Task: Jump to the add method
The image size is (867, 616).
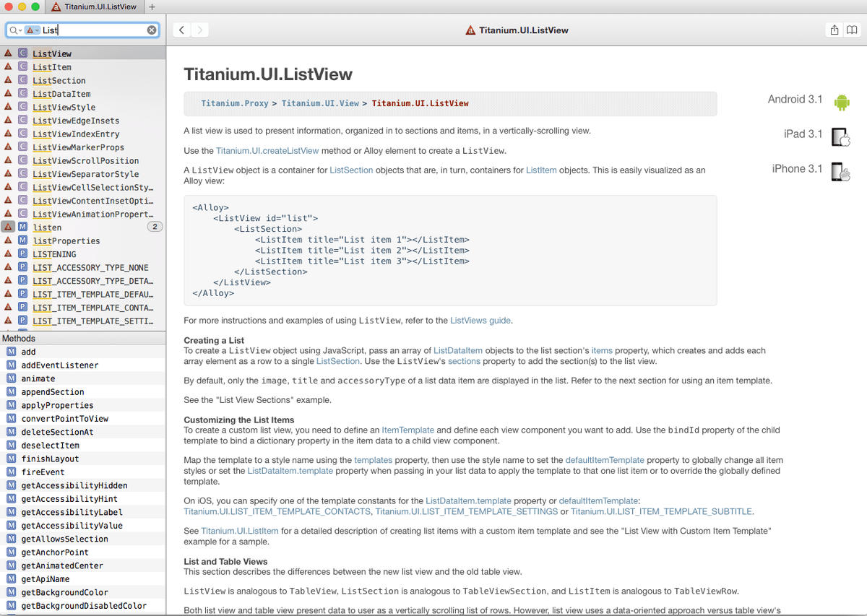Action: pos(83,352)
